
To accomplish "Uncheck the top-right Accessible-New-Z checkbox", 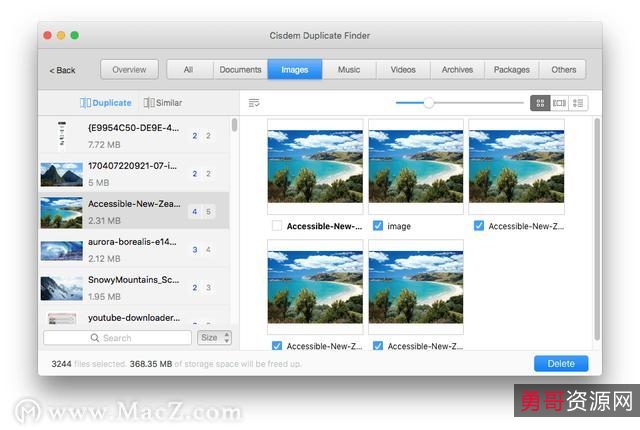I will (x=479, y=226).
